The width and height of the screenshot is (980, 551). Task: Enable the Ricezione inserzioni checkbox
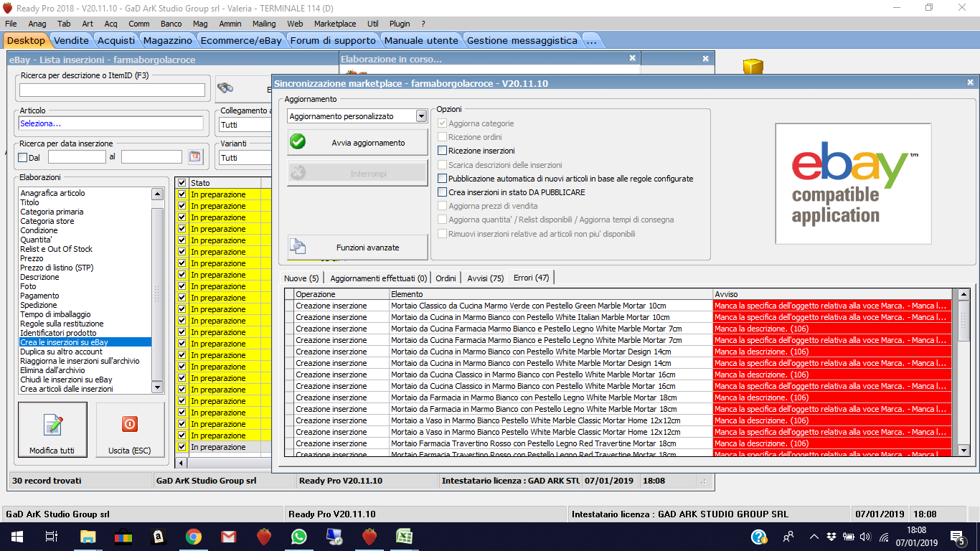(443, 151)
